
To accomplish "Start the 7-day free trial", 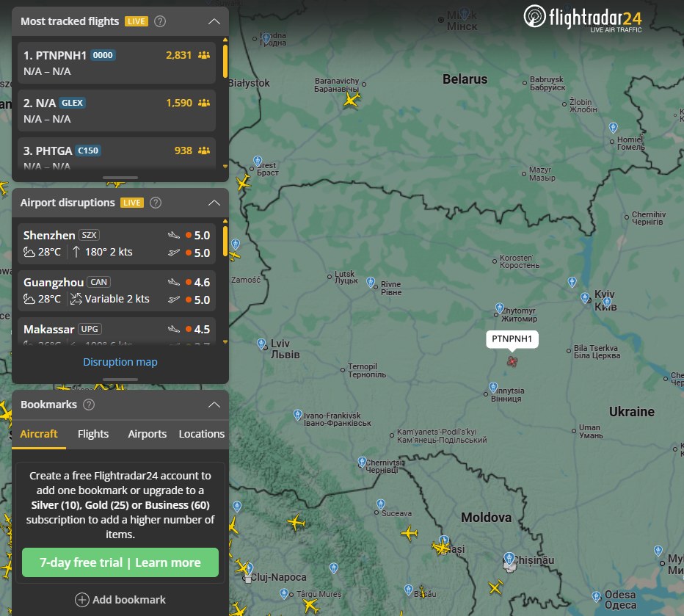I will point(120,563).
